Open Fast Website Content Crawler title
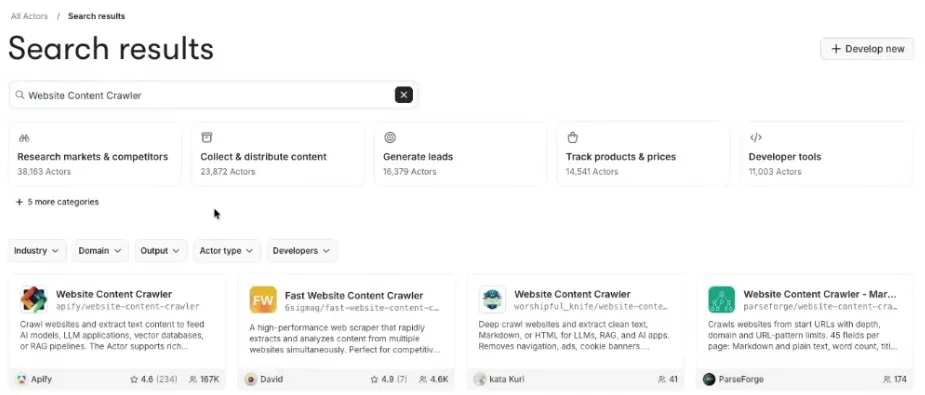Image resolution: width=925 pixels, height=395 pixels. click(x=354, y=295)
